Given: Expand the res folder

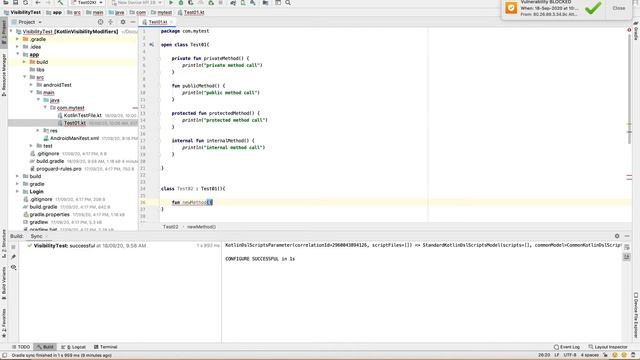Looking at the screenshot, I should click(38, 131).
